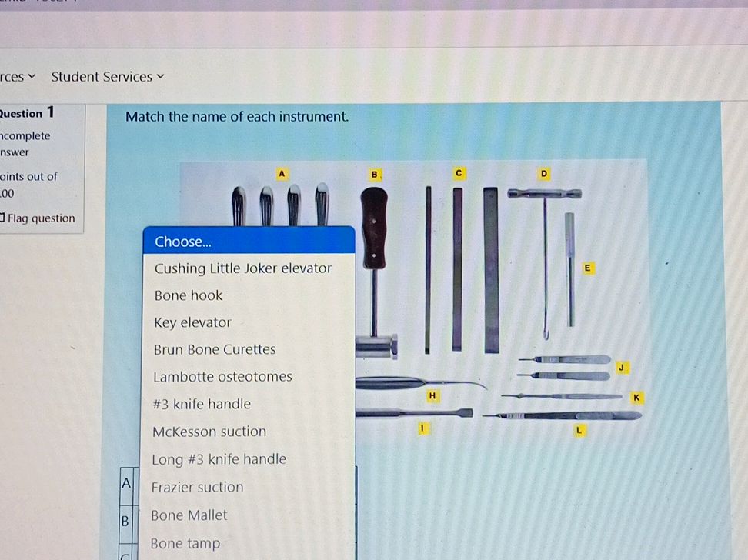Viewport: 748px width, 560px height.
Task: Click the yellow H marker below the curved probe
Action: point(433,395)
